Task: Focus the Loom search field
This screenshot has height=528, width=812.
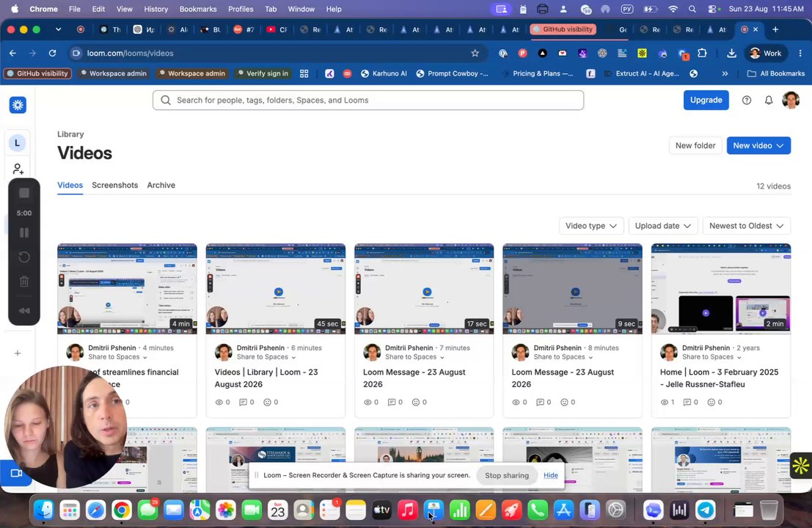Action: [368, 100]
